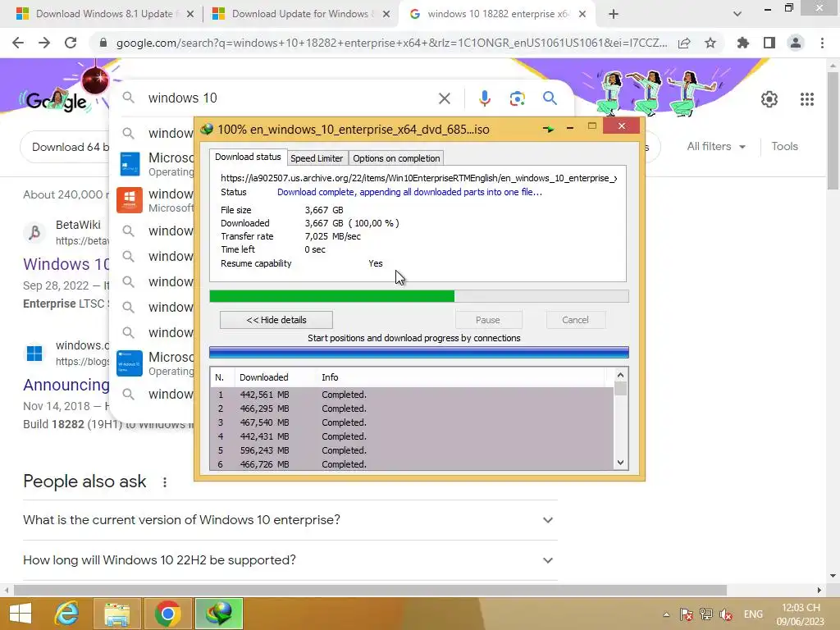Launch Internet Explorer from the taskbar
The width and height of the screenshot is (840, 630).
click(x=67, y=614)
